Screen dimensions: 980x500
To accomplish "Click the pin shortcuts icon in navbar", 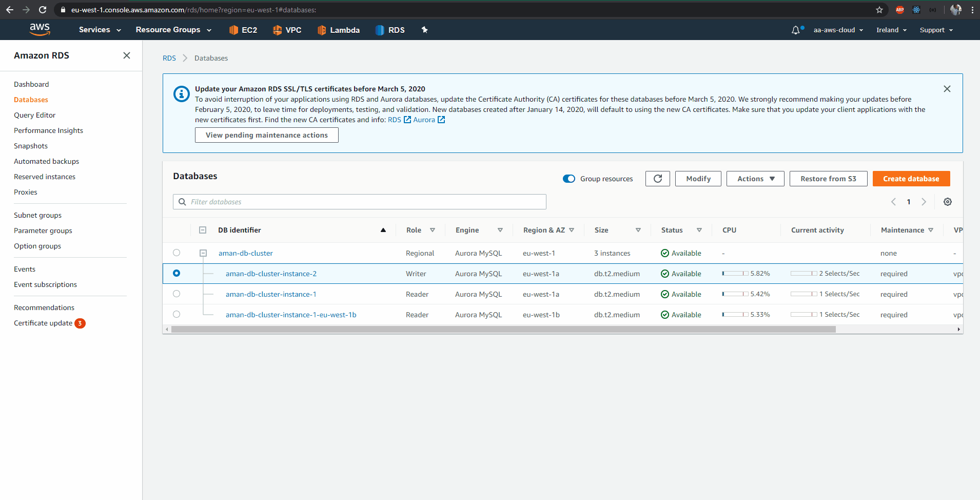I will tap(424, 30).
